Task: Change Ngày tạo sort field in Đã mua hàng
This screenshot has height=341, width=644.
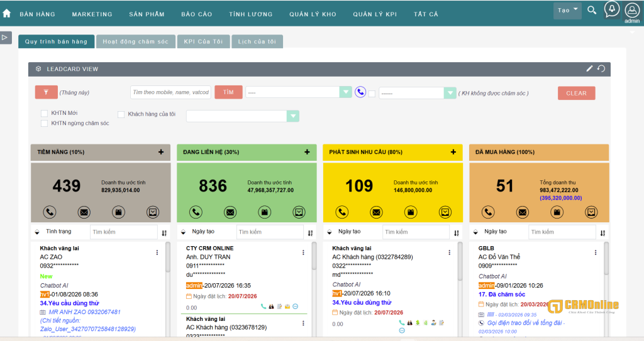Action: 496,232
